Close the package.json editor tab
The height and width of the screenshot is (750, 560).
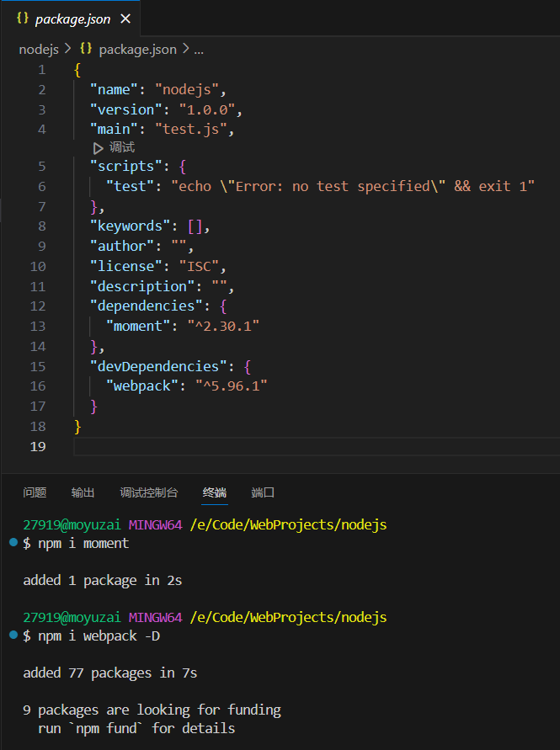coord(125,19)
